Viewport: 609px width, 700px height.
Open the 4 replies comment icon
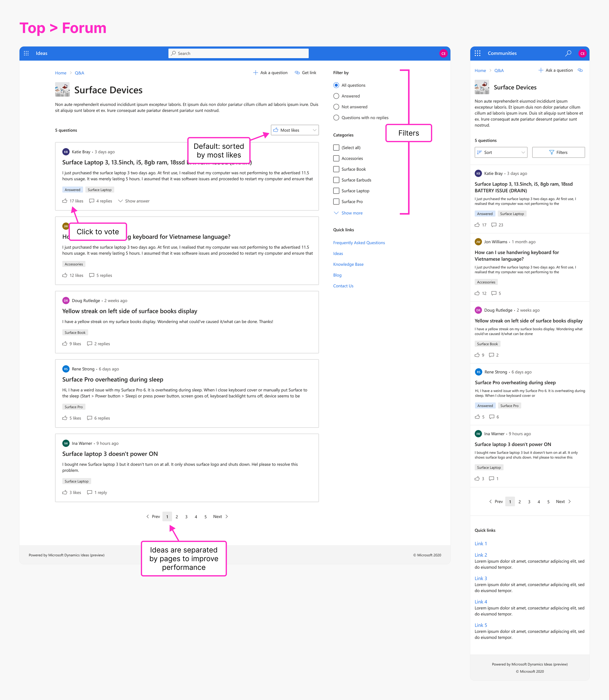tap(92, 201)
